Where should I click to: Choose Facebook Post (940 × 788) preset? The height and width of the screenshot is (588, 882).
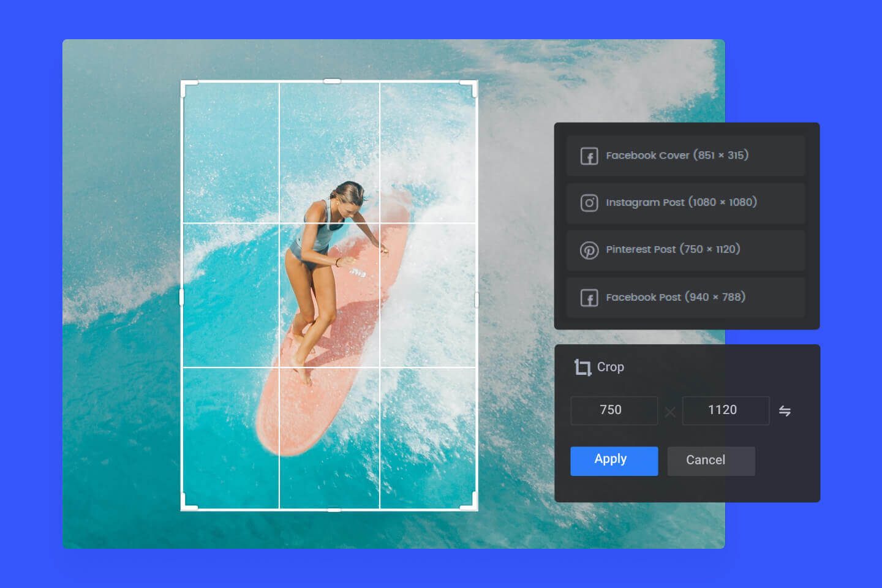pos(685,297)
